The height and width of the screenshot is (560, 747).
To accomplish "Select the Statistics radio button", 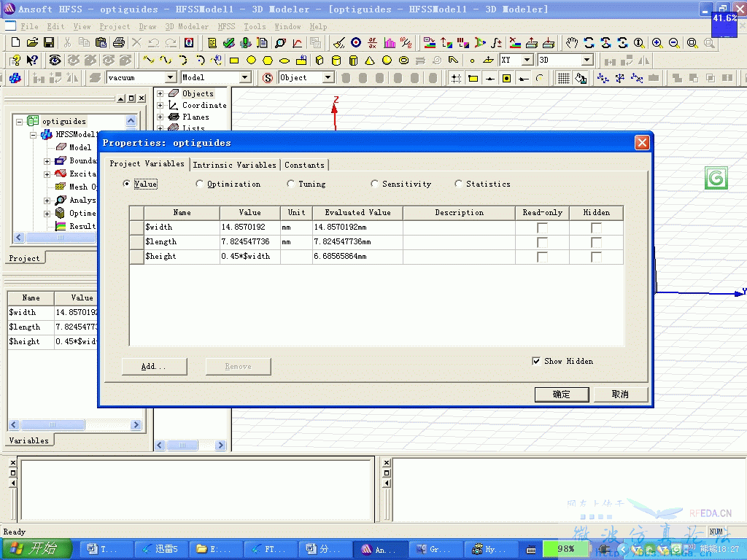I will pos(458,184).
